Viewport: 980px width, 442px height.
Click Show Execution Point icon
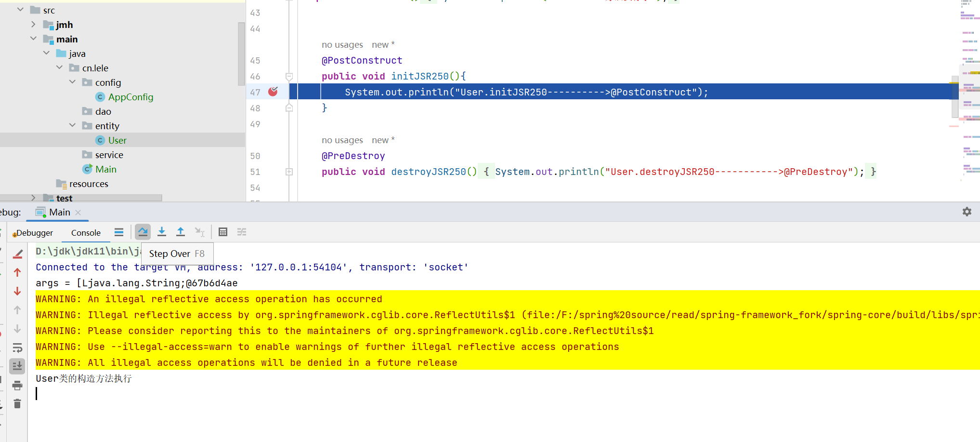click(x=119, y=232)
